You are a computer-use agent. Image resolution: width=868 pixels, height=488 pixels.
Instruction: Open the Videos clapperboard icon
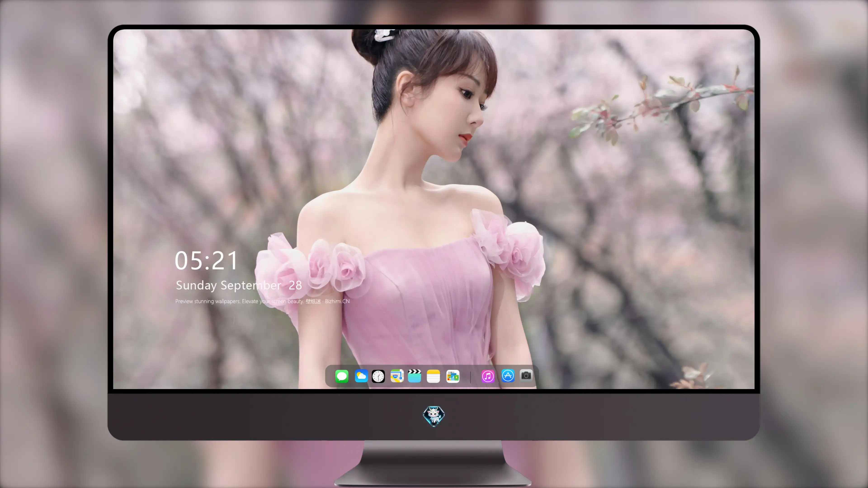click(415, 376)
